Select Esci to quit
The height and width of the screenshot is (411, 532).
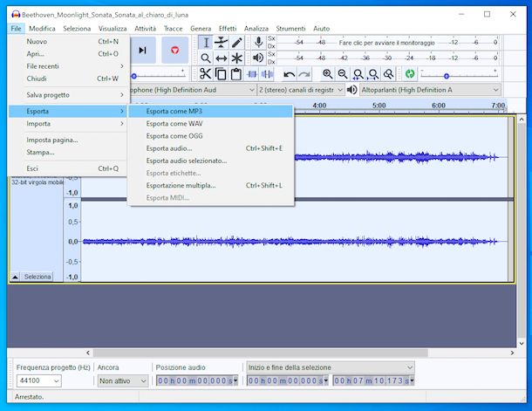point(69,168)
